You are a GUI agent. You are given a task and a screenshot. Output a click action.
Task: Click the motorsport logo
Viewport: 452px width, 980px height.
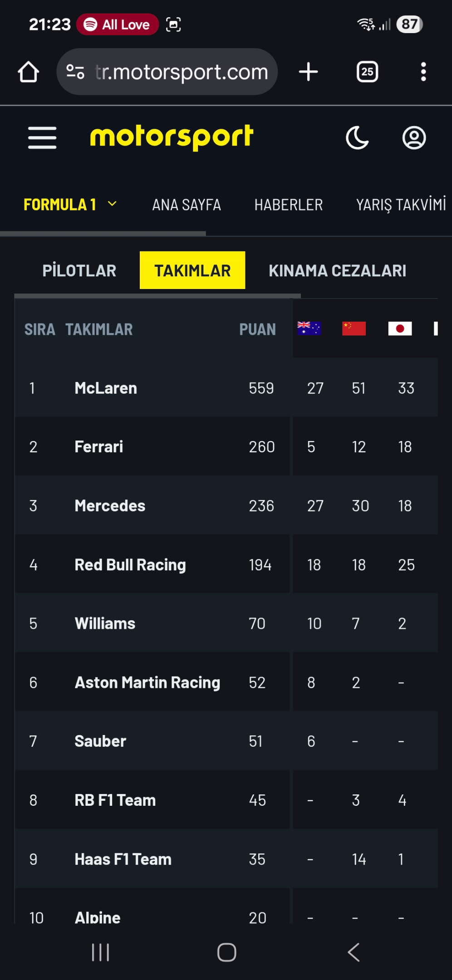[172, 137]
